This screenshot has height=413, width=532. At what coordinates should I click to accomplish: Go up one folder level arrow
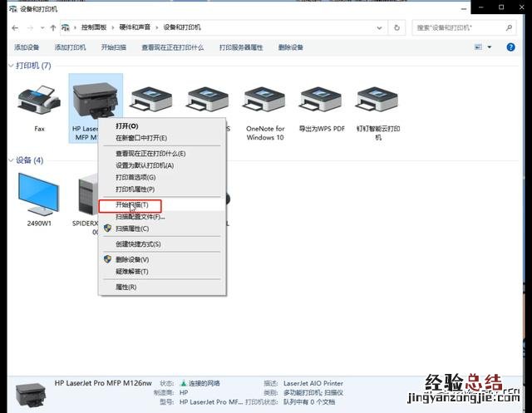tap(53, 27)
